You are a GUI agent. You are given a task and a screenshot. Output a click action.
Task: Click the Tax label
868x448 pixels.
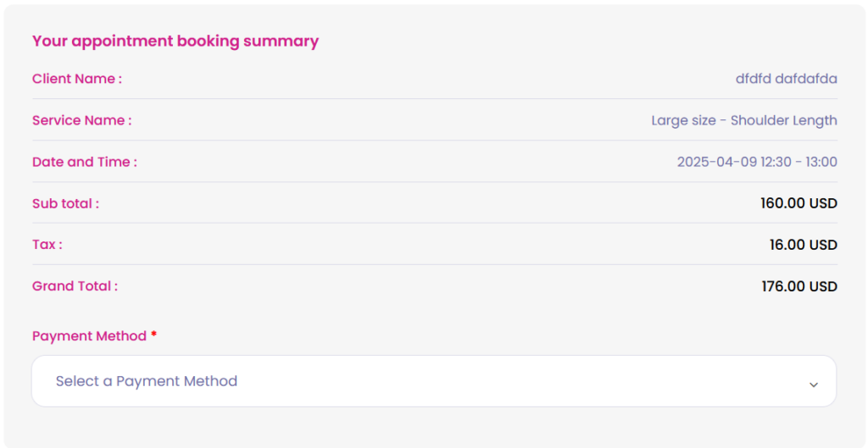point(47,245)
